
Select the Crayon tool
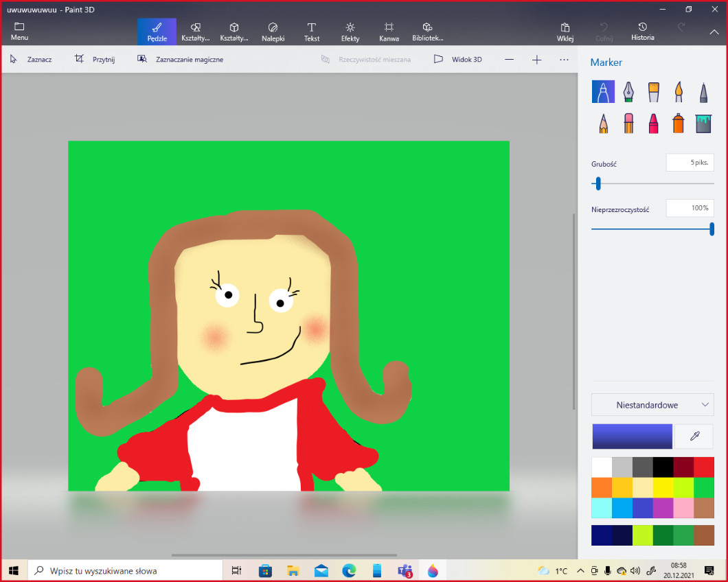(x=653, y=124)
